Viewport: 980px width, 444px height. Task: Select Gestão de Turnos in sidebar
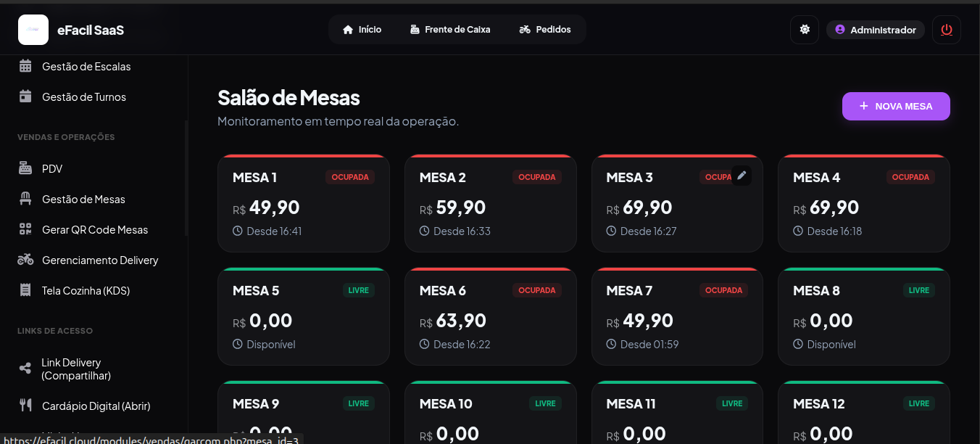click(x=83, y=97)
